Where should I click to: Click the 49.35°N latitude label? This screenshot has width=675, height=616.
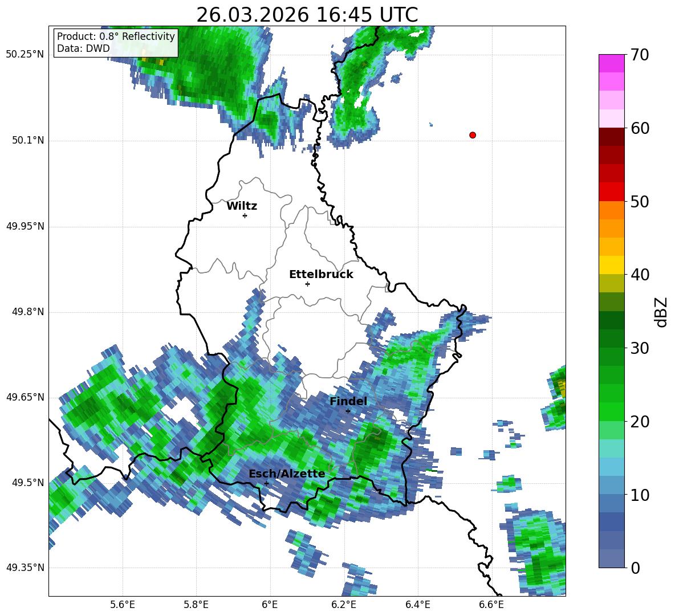click(25, 568)
